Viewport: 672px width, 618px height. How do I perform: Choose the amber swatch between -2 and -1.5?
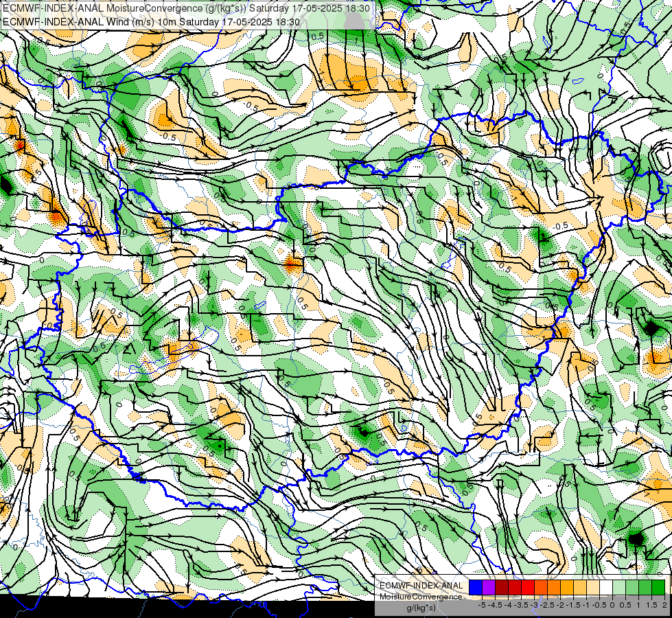[x=567, y=588]
